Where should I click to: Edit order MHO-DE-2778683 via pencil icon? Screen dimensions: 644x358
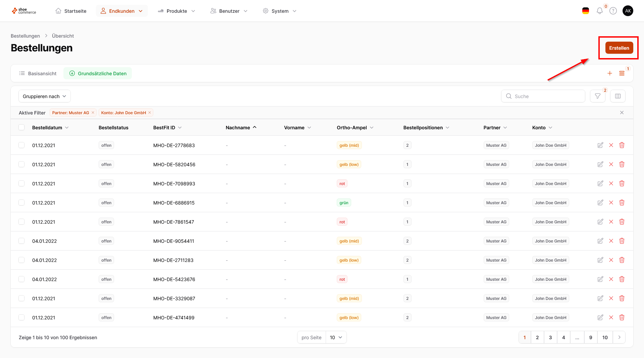pos(600,145)
